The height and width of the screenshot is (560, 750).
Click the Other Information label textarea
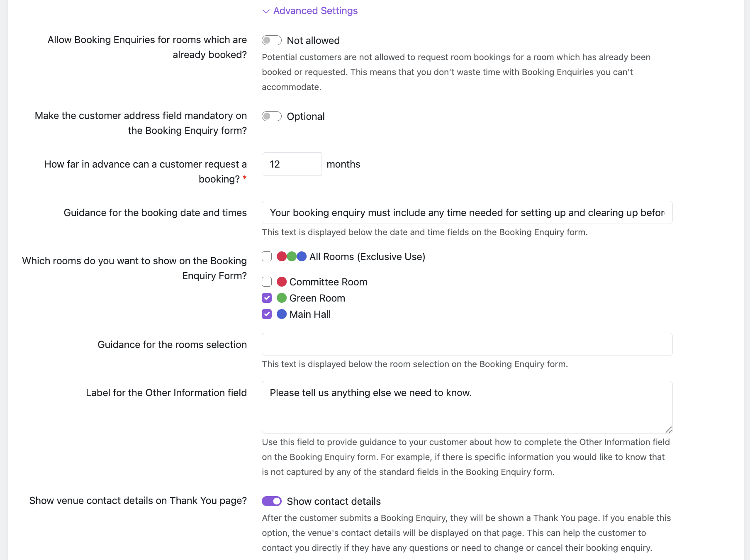point(467,407)
